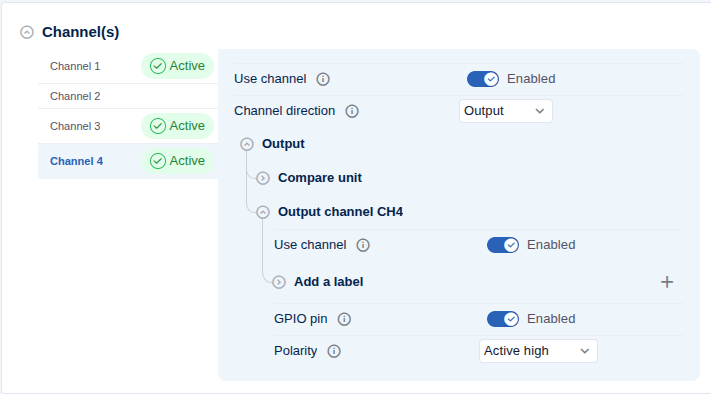The image size is (711, 394).
Task: Toggle the top Use channel switch
Action: [483, 79]
